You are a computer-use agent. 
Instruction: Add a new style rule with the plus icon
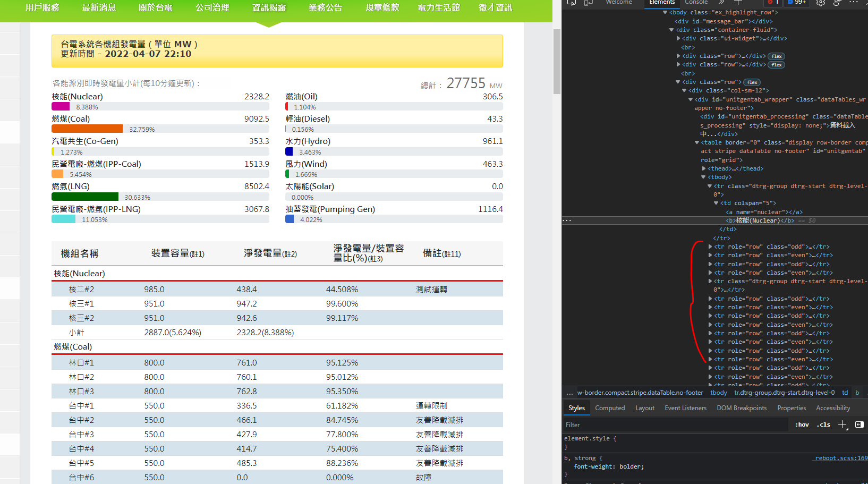click(843, 424)
